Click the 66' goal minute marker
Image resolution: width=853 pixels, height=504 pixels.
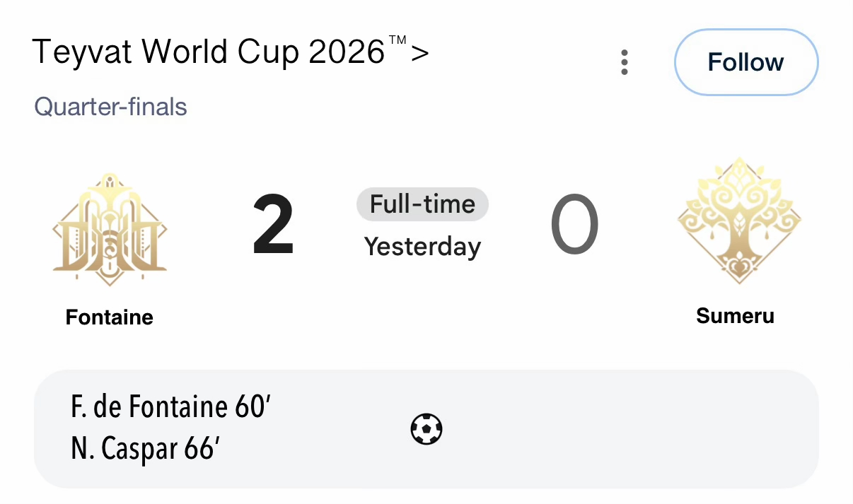(202, 448)
